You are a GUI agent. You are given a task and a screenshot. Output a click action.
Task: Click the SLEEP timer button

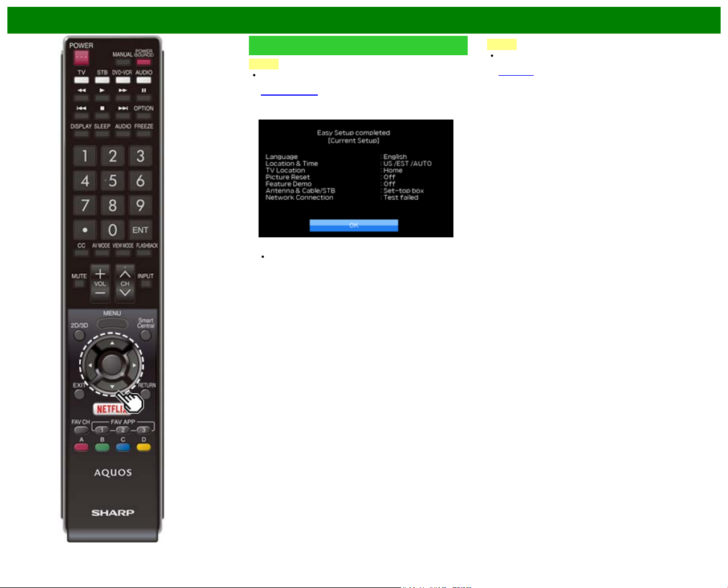point(102,134)
